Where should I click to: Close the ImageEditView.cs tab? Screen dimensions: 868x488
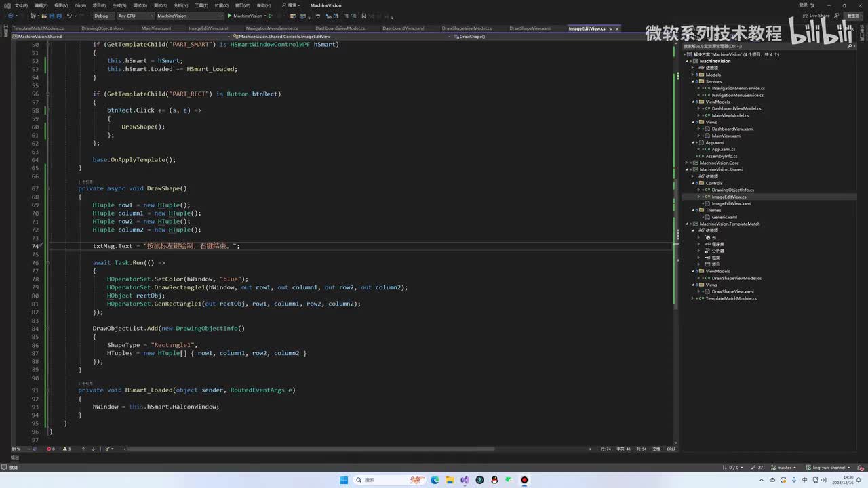618,28
